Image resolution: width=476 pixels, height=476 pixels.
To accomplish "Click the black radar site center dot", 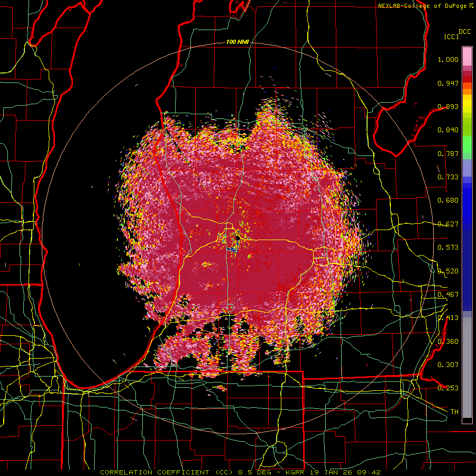I will click(237, 238).
